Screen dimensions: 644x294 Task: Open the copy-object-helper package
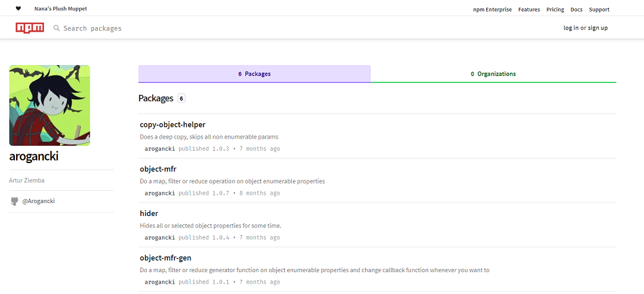click(173, 124)
